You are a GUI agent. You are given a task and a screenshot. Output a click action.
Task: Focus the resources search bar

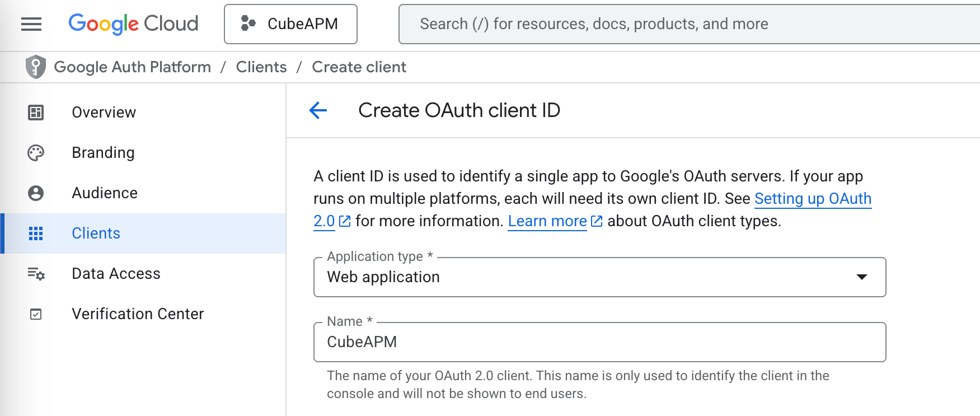689,24
